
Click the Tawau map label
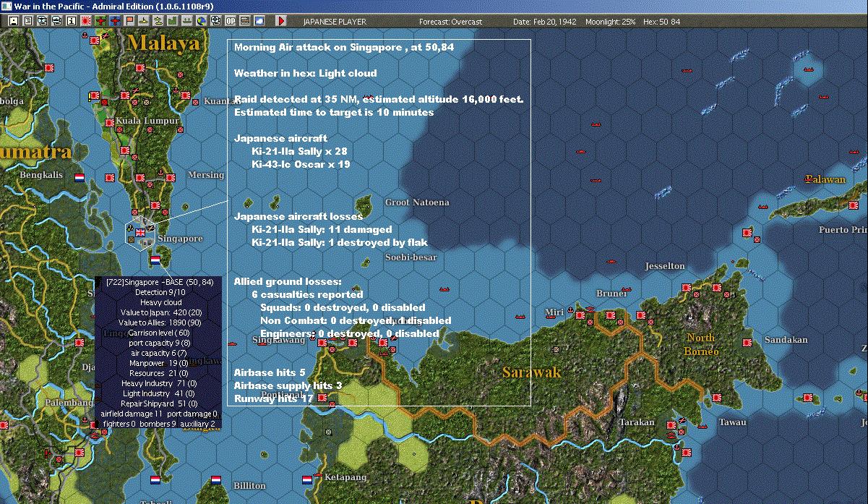tap(731, 422)
